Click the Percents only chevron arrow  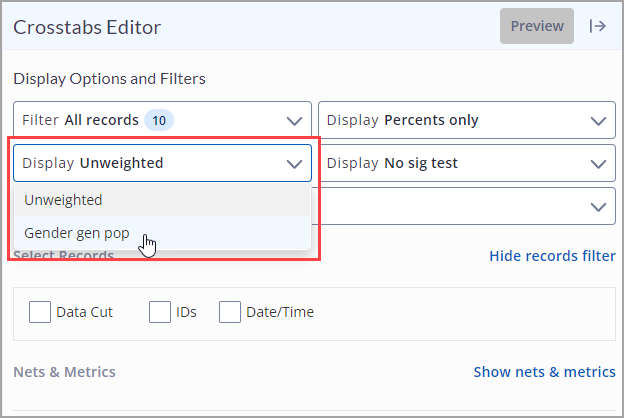[598, 121]
